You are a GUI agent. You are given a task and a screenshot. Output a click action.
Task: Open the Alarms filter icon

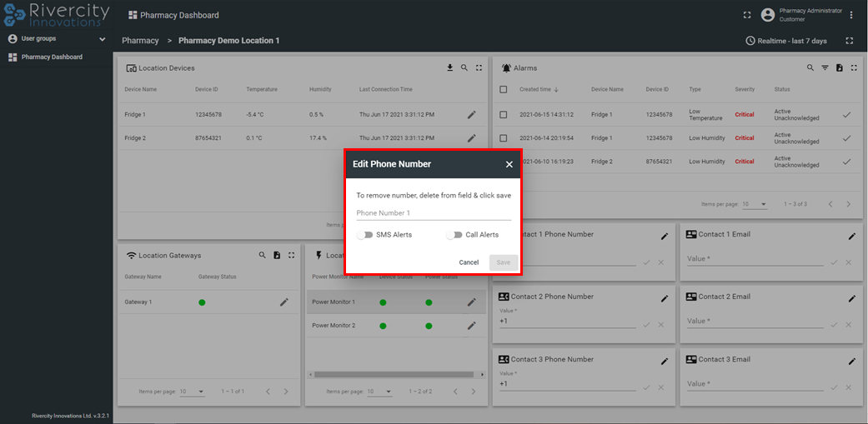pyautogui.click(x=825, y=68)
